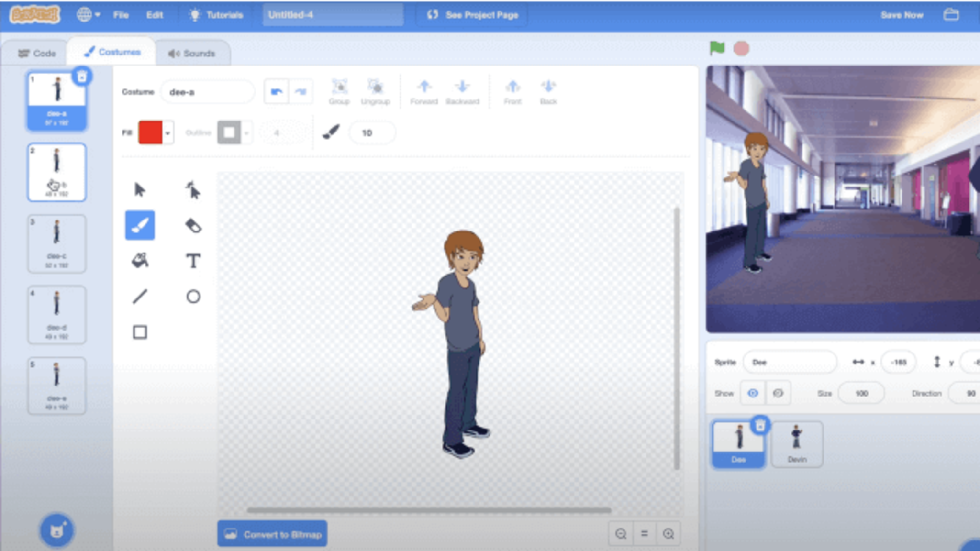Select the Fill bucket tool

pos(140,261)
